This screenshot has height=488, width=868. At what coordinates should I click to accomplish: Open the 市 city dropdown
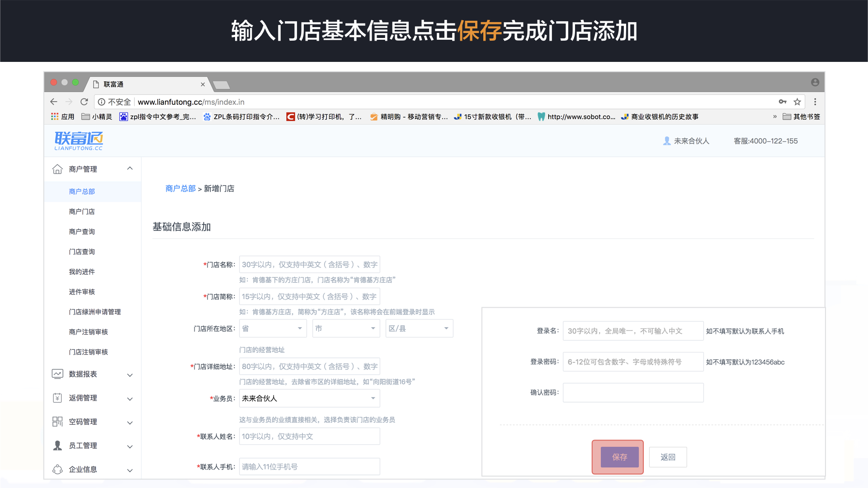pyautogui.click(x=346, y=328)
